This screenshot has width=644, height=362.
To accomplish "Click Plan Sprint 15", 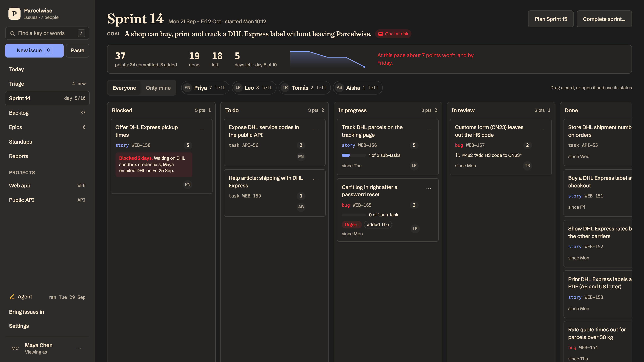I will (550, 19).
